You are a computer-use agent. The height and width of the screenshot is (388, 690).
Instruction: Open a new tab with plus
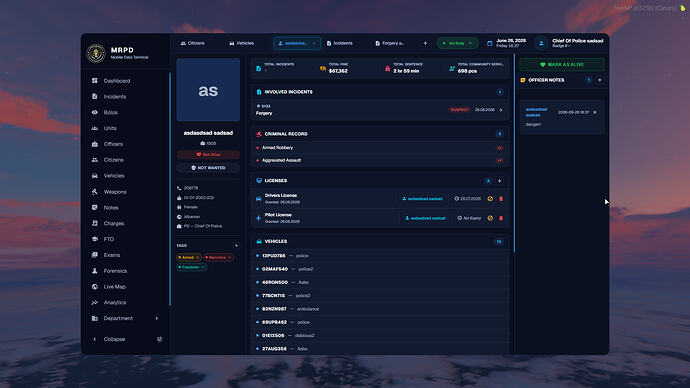[425, 43]
